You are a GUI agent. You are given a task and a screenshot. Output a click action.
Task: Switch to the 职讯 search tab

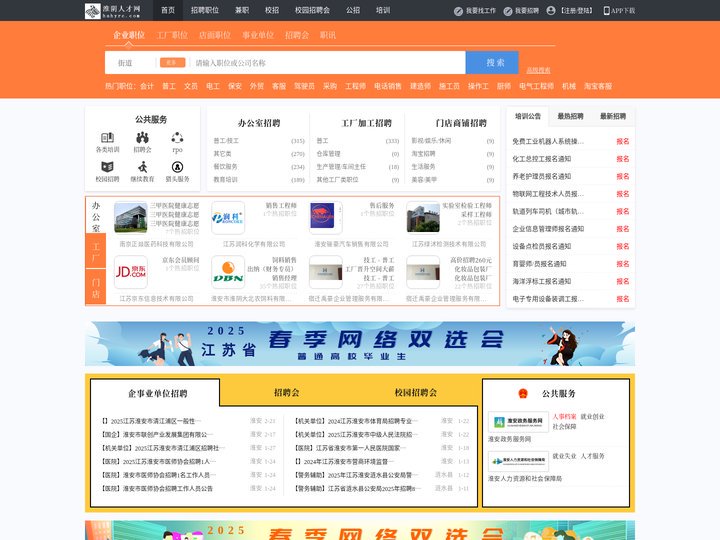(328, 35)
